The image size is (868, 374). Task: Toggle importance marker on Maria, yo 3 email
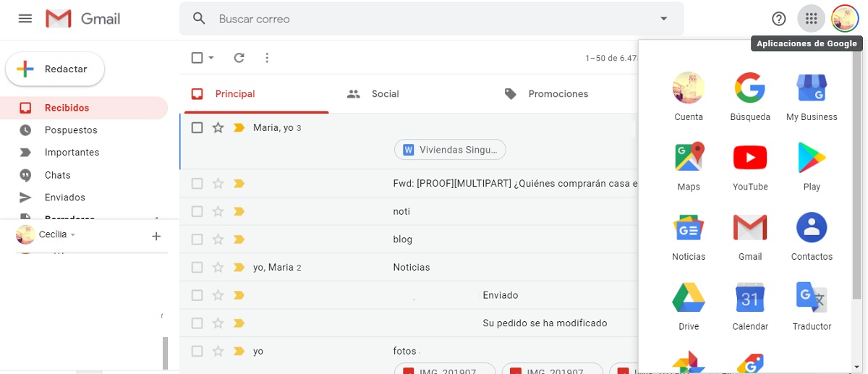point(239,128)
